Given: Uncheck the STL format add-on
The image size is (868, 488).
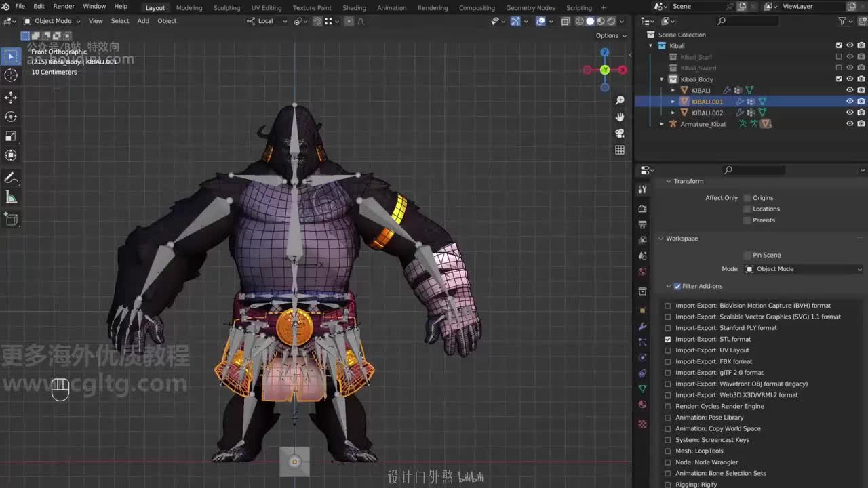Looking at the screenshot, I should click(668, 339).
